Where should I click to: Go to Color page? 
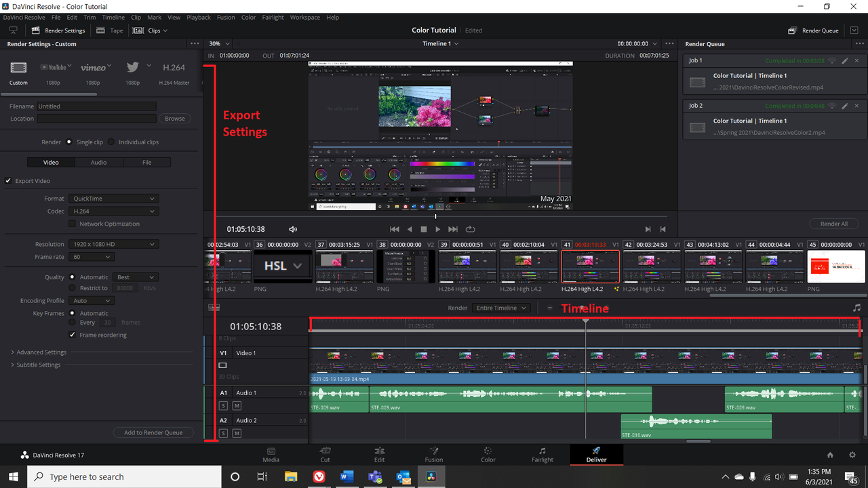(x=488, y=455)
